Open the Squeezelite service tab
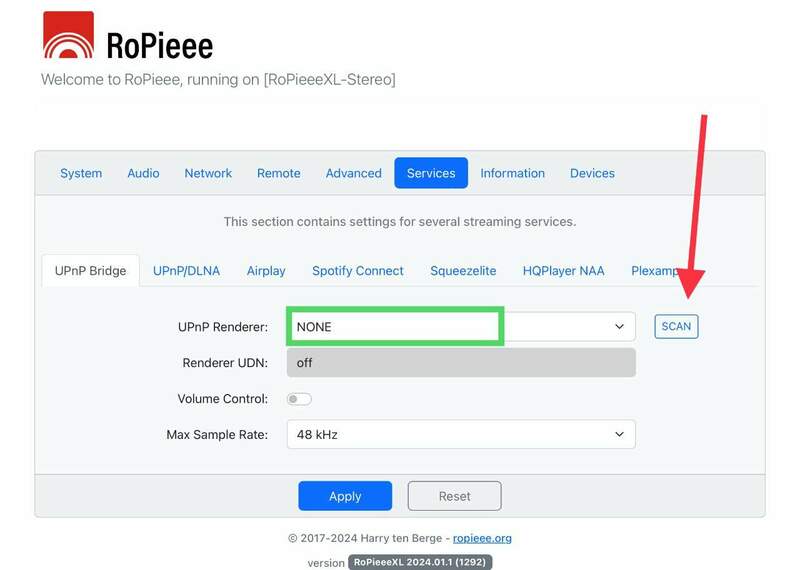This screenshot has width=800, height=570. [463, 270]
